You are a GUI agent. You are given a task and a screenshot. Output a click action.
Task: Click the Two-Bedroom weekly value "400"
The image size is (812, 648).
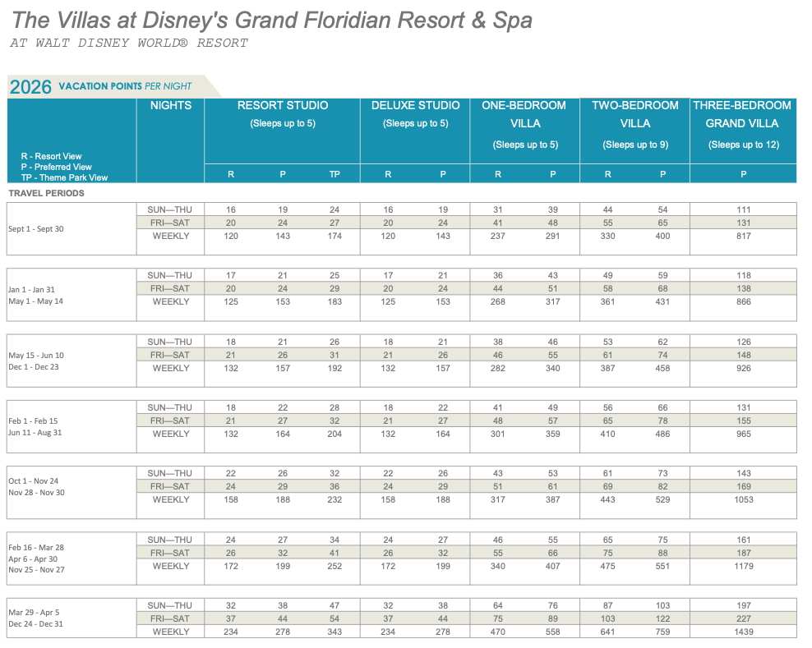[x=663, y=236]
